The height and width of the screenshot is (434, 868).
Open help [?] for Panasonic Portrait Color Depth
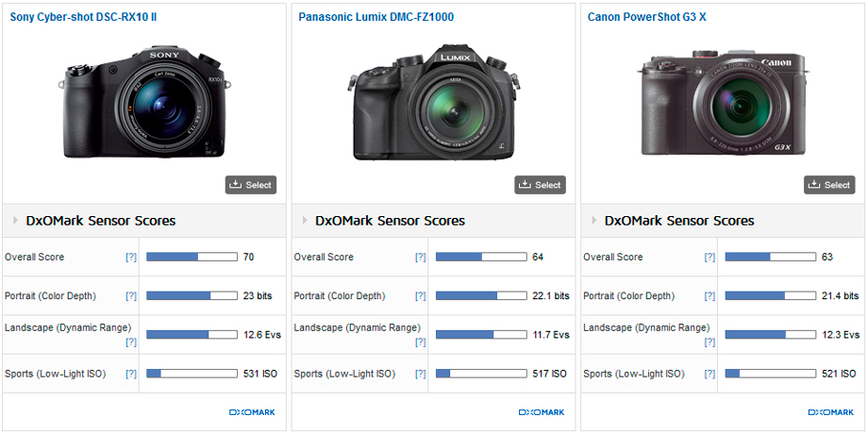point(421,296)
